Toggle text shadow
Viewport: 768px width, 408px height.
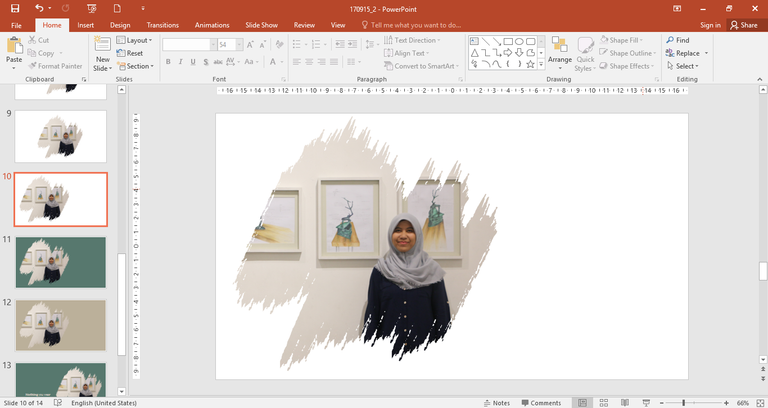pyautogui.click(x=206, y=61)
